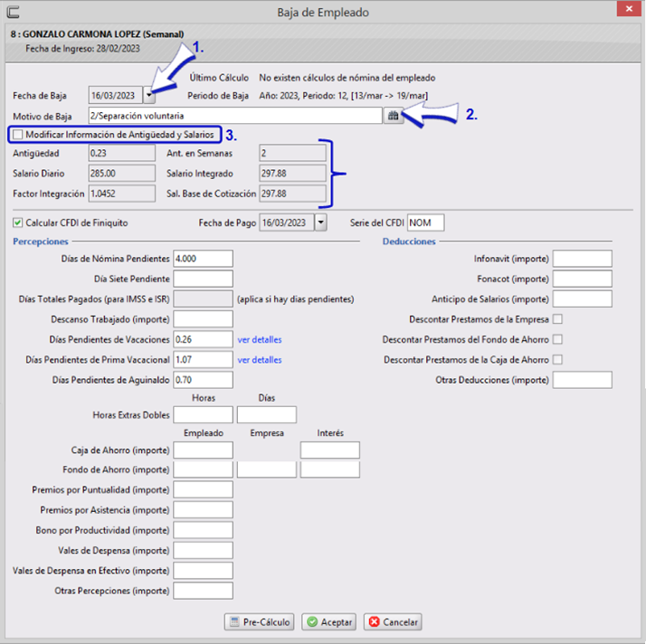
Task: Open the Fecha de Pago date dropdown
Action: [x=320, y=223]
